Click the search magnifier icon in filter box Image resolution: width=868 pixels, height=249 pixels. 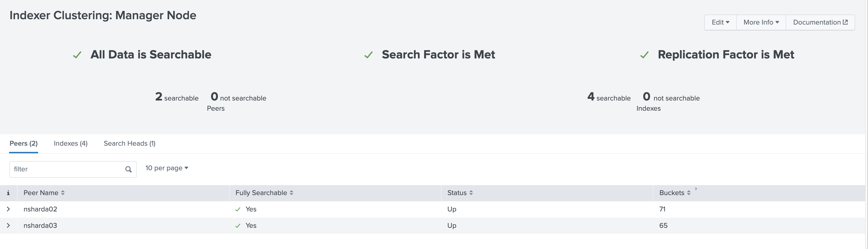[x=128, y=169]
